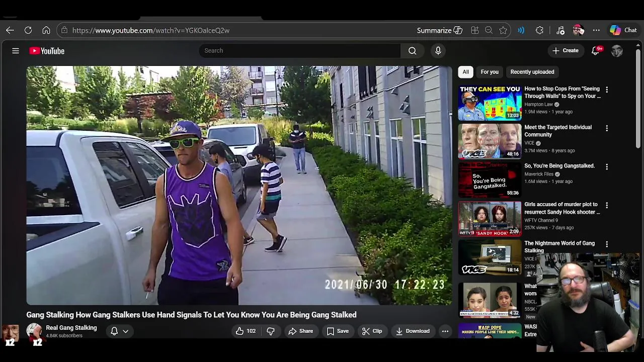Open more actions ellipsis under video
Image resolution: width=644 pixels, height=362 pixels.
coord(445,331)
